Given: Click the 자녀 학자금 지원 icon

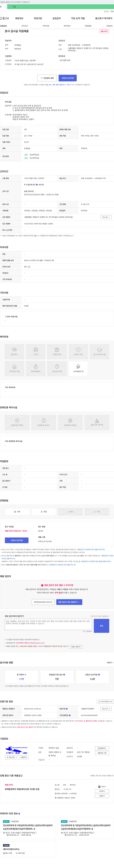Looking at the screenshot, I should click(x=100, y=351).
